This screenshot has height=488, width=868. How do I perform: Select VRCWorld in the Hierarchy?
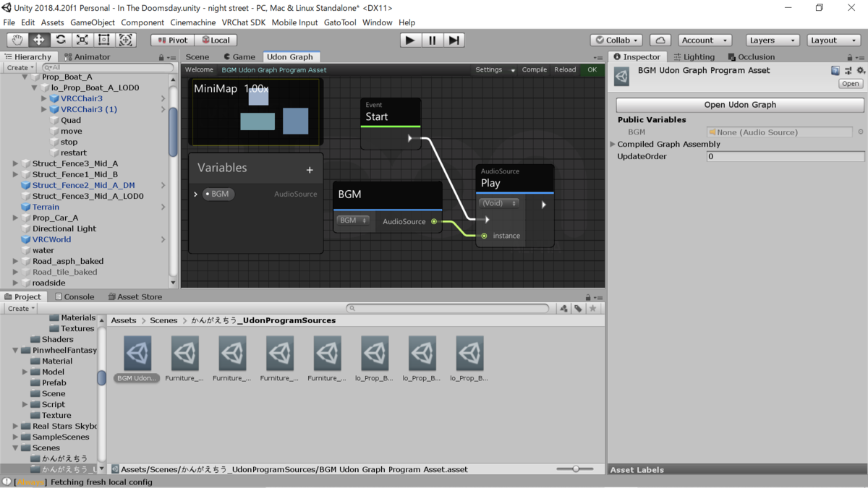51,239
